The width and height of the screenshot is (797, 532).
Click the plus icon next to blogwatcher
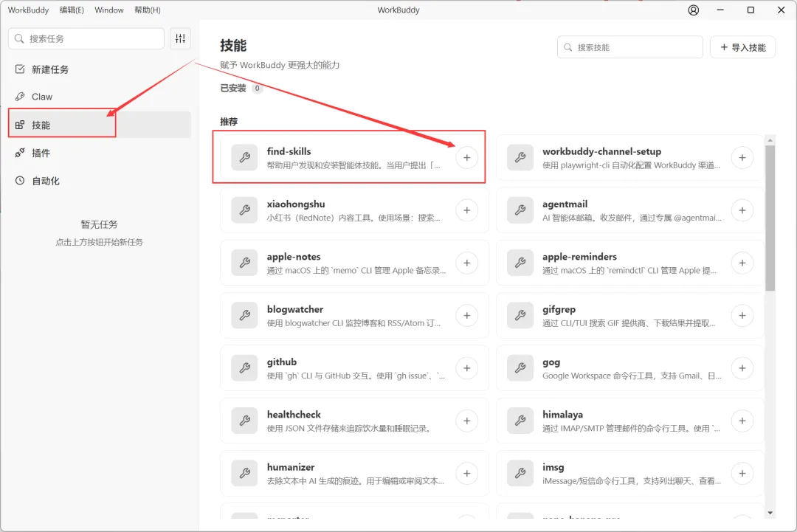pyautogui.click(x=466, y=316)
